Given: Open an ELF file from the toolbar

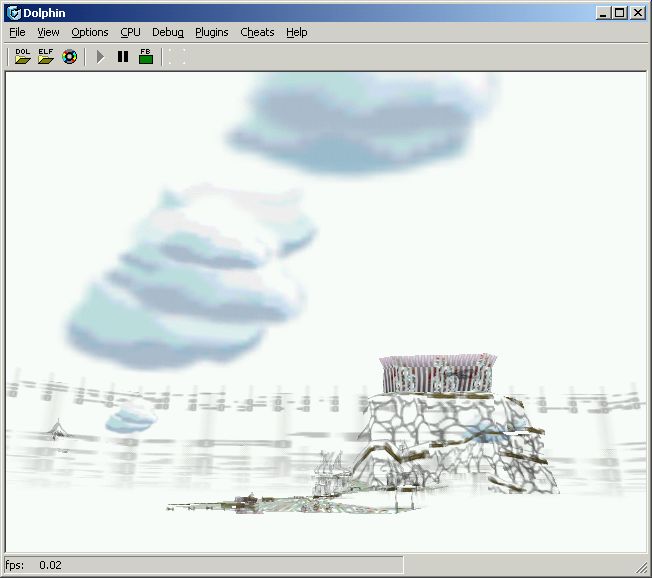Looking at the screenshot, I should pyautogui.click(x=46, y=56).
